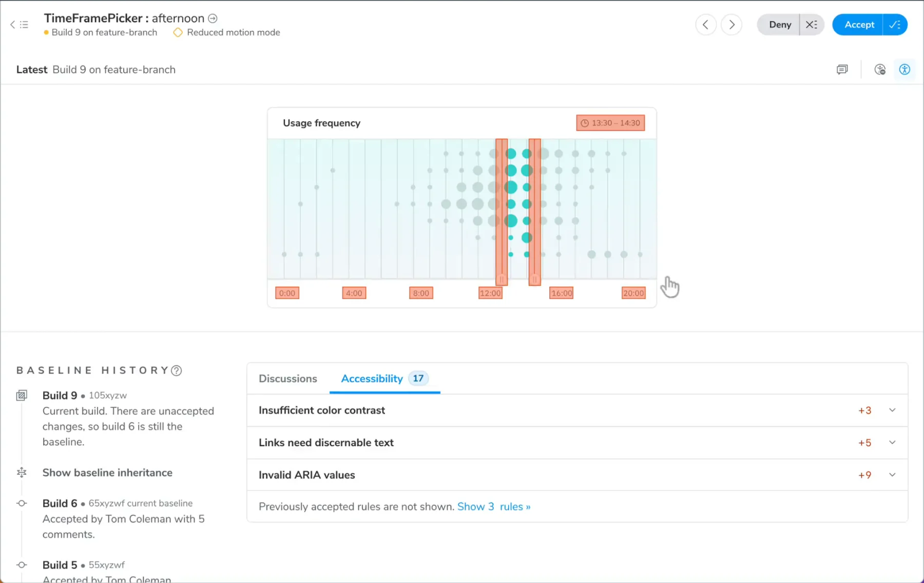Open the batch deny options icon
The width and height of the screenshot is (924, 583).
click(x=812, y=24)
